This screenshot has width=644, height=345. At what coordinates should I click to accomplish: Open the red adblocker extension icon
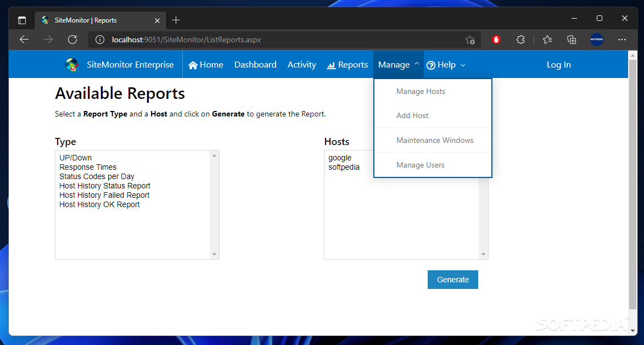pyautogui.click(x=496, y=40)
